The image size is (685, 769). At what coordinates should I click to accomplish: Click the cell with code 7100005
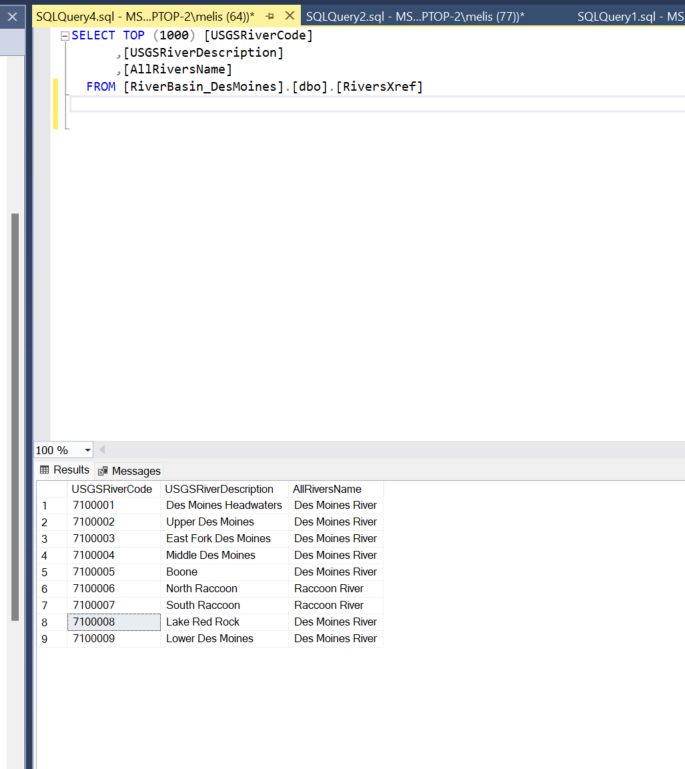click(x=114, y=572)
